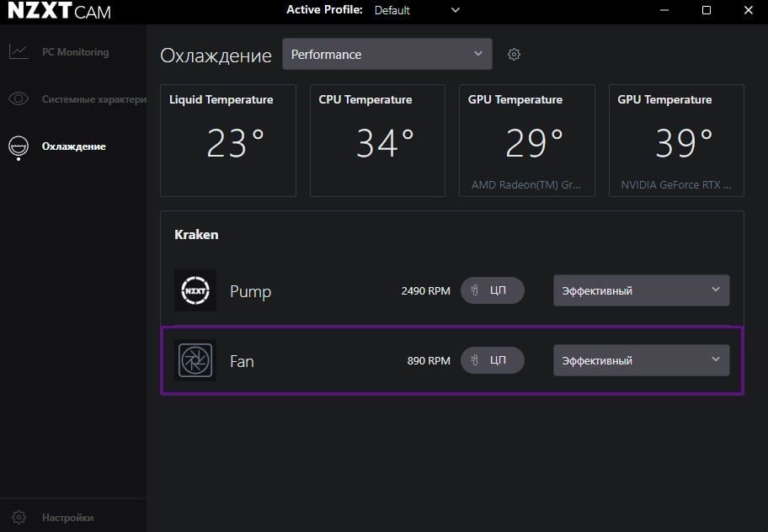Click thermometer icon in Pump ЦП button
This screenshot has width=768, height=532.
[475, 290]
